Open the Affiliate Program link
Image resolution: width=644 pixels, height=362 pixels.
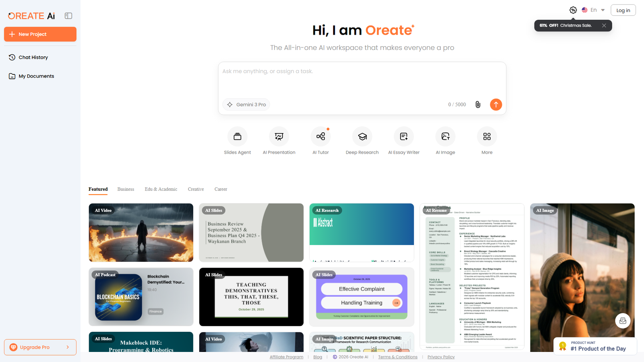286,357
